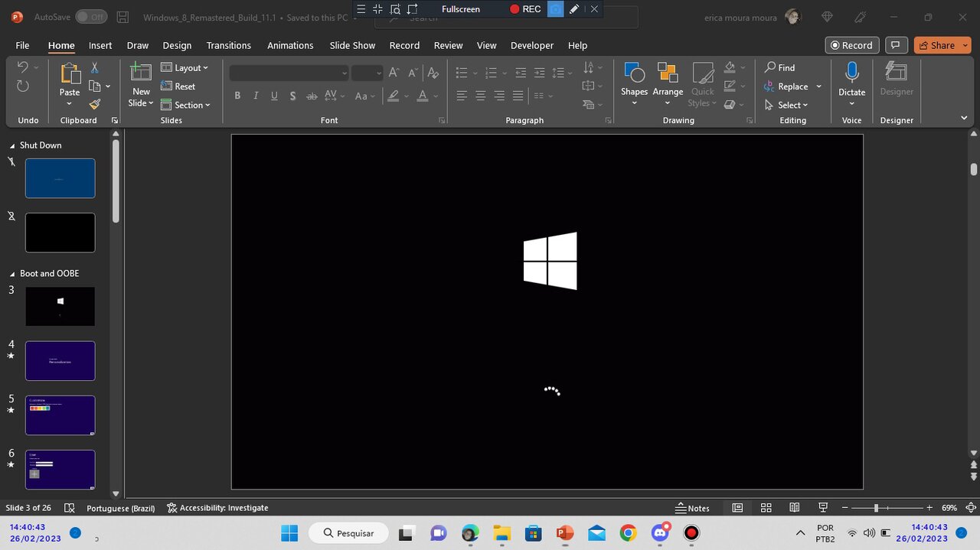Image resolution: width=980 pixels, height=550 pixels.
Task: Toggle text shadow
Action: click(x=293, y=96)
